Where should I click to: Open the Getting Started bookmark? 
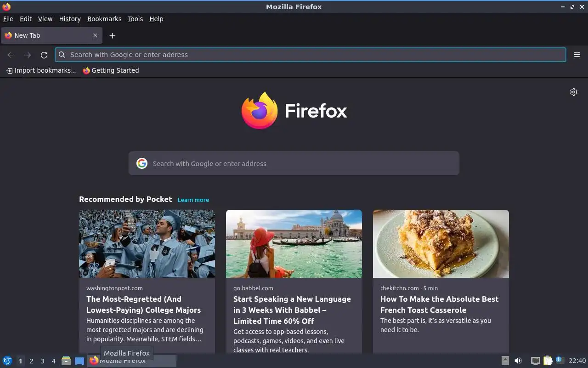coord(111,70)
